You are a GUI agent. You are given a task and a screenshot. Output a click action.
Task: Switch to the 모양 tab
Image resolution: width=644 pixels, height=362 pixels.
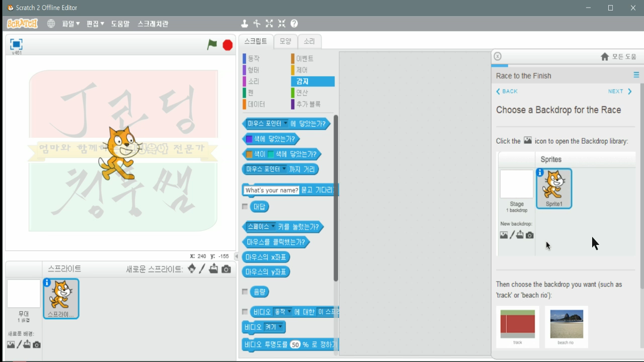click(285, 41)
